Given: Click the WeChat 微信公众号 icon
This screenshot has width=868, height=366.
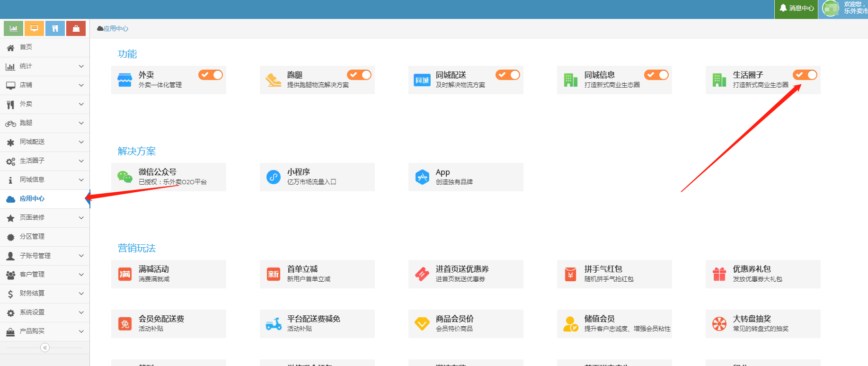Looking at the screenshot, I should point(125,177).
